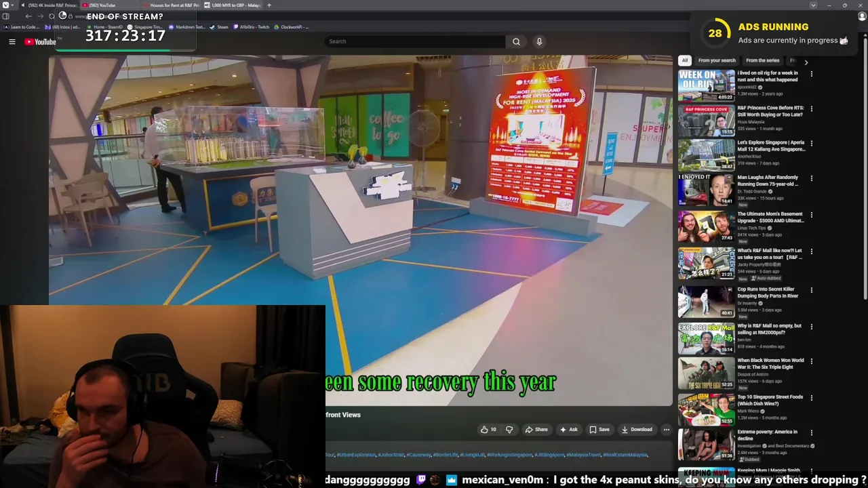The image size is (868, 488).
Task: Click the #RealEstateMalaysia hashtag
Action: (625, 455)
